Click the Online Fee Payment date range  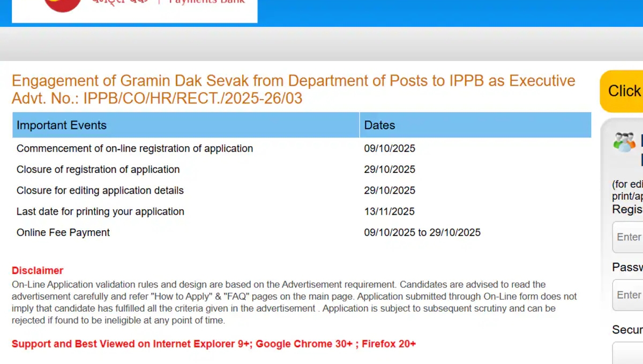click(421, 232)
